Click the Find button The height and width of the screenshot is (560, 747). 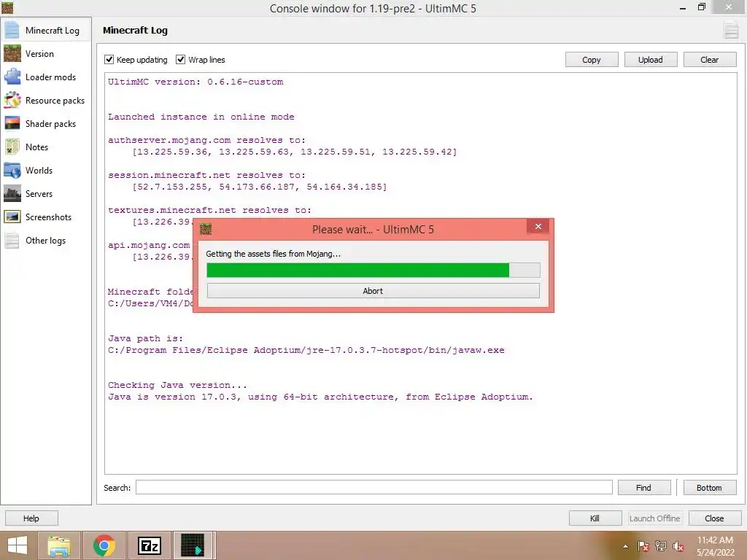pos(643,488)
